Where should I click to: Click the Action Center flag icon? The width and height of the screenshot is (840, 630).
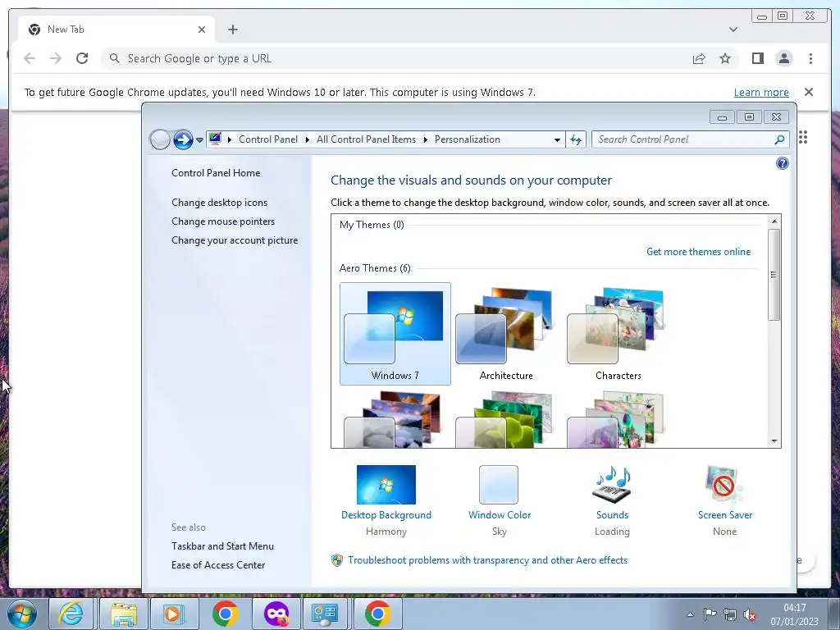(x=710, y=614)
